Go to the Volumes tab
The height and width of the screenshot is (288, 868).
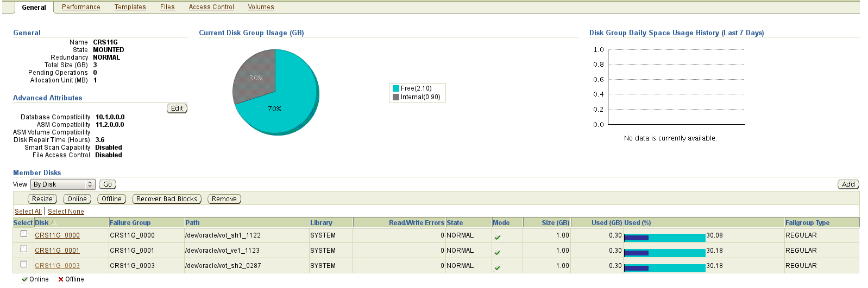click(x=261, y=7)
